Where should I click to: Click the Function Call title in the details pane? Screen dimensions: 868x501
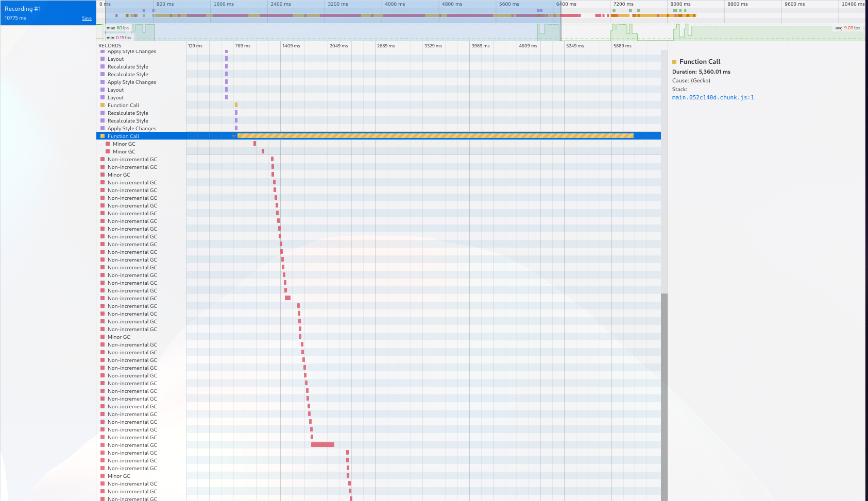(x=700, y=62)
